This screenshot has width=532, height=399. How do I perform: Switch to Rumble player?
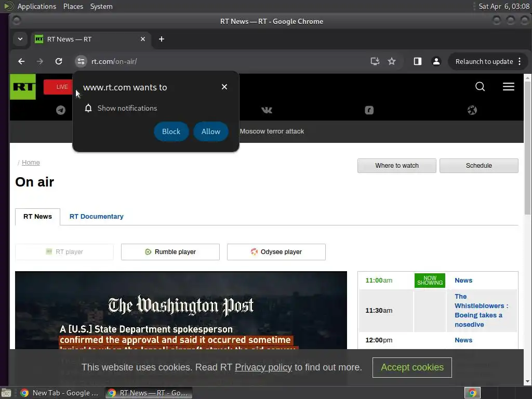pos(170,252)
